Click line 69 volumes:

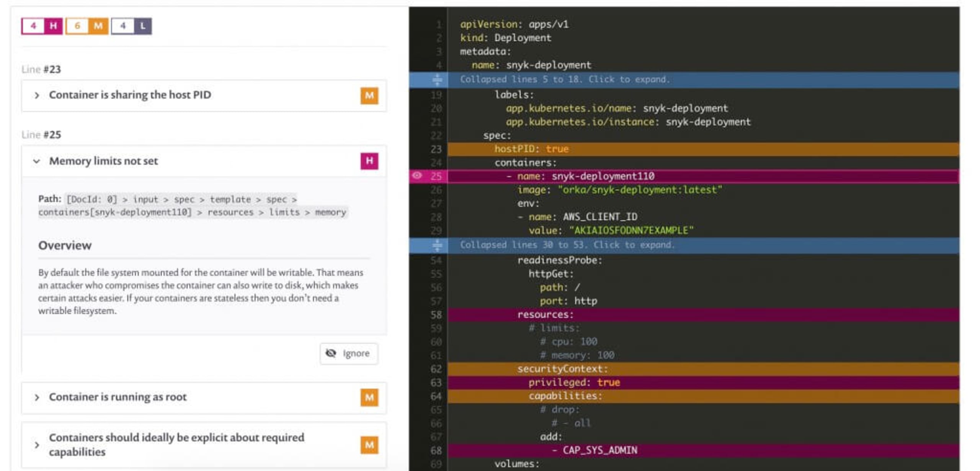coord(517,464)
